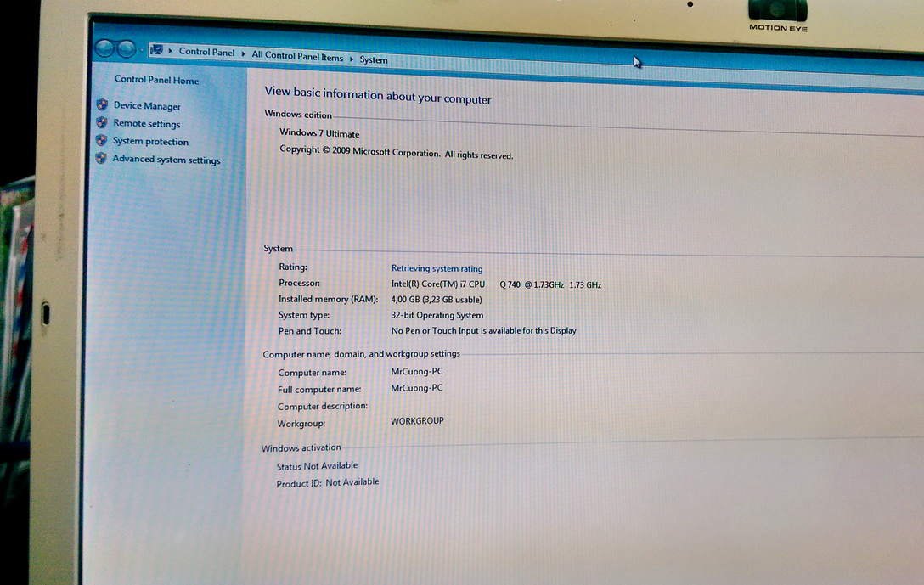This screenshot has width=924, height=585.
Task: Click the Computer description label
Action: (323, 406)
